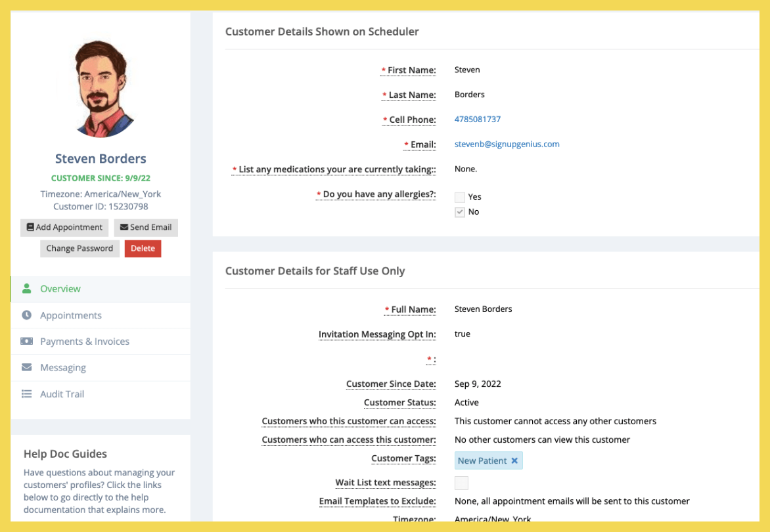The image size is (770, 532).
Task: Open the Overview section
Action: (x=101, y=288)
